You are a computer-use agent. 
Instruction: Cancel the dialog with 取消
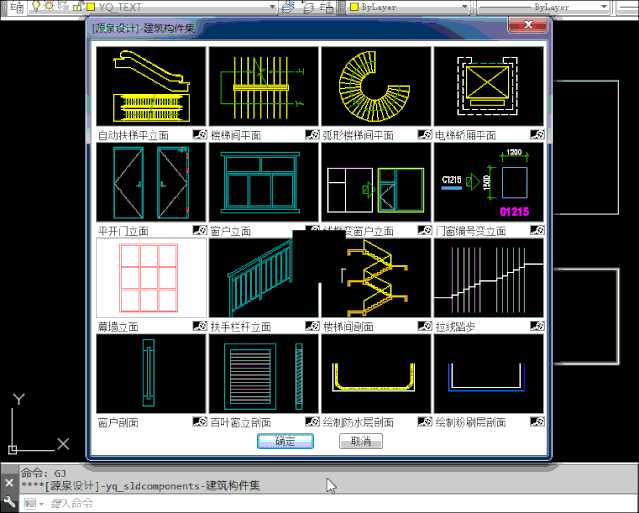tap(361, 441)
